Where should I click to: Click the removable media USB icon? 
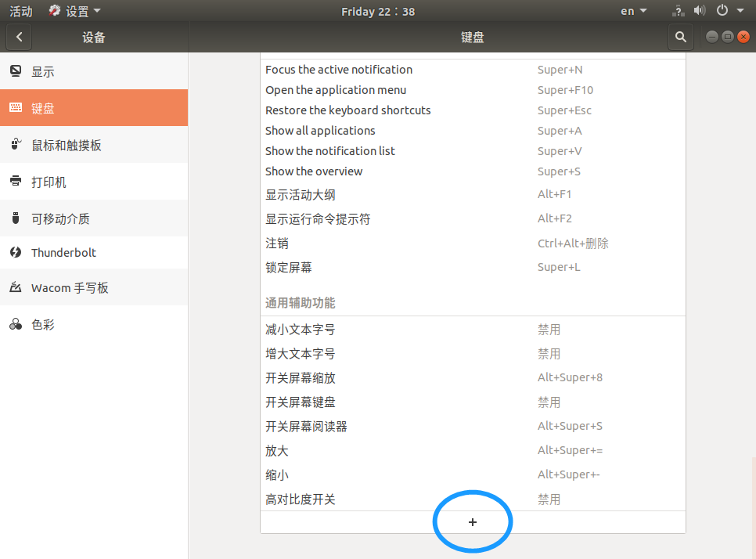16,218
